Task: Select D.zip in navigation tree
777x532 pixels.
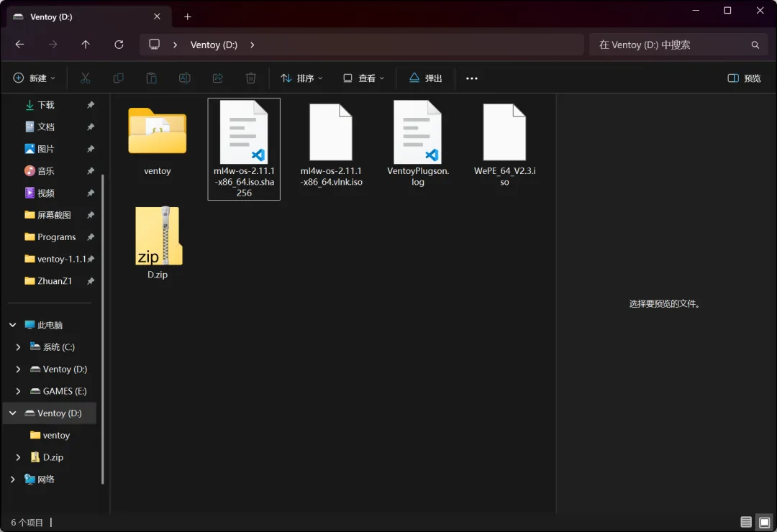Action: [x=47, y=457]
